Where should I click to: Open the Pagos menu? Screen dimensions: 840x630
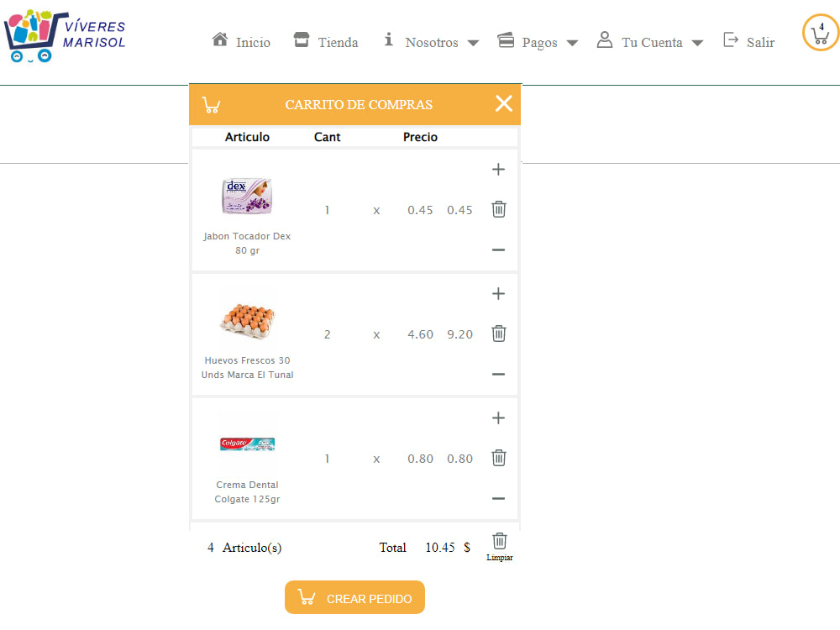pos(539,43)
